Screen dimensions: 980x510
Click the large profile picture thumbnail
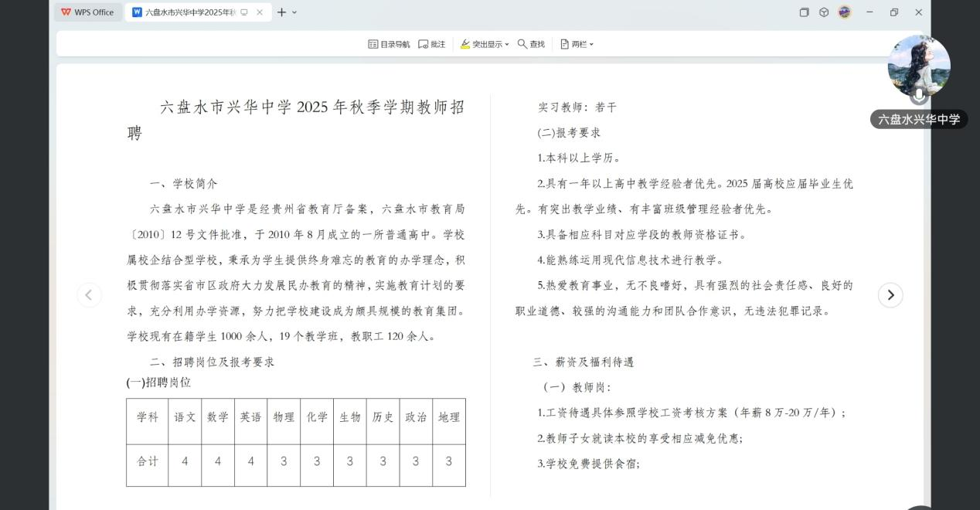click(x=919, y=65)
